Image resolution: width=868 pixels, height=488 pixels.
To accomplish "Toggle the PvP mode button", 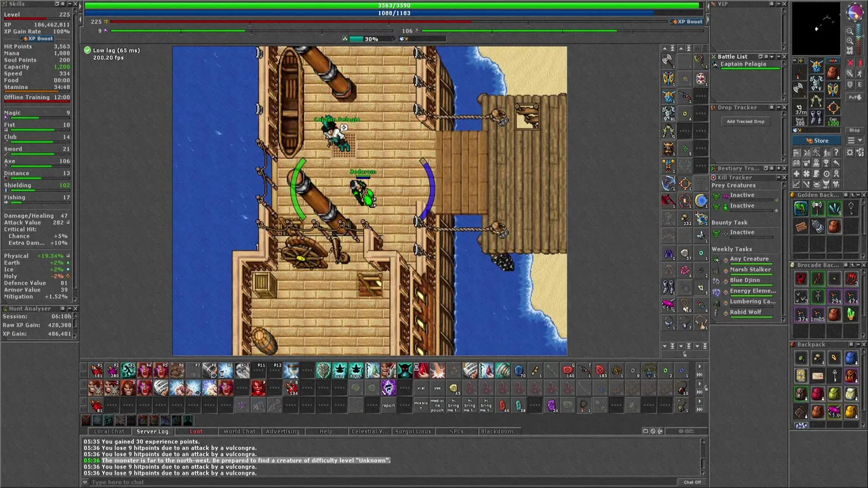I will coord(855,98).
